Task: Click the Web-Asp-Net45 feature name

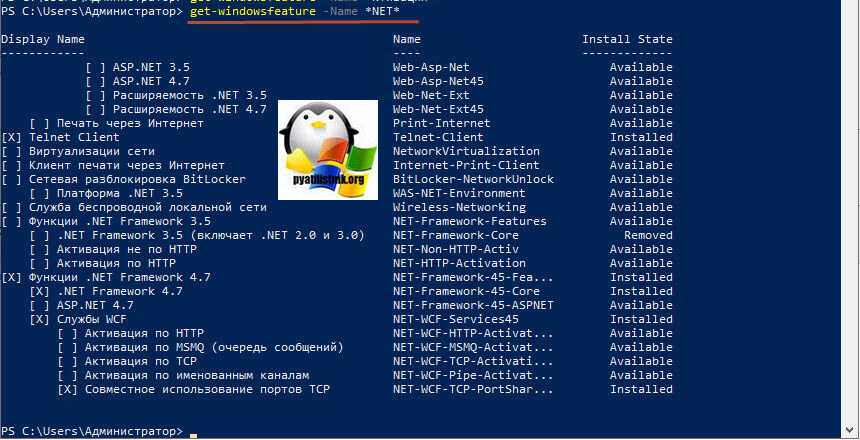Action: [x=438, y=81]
